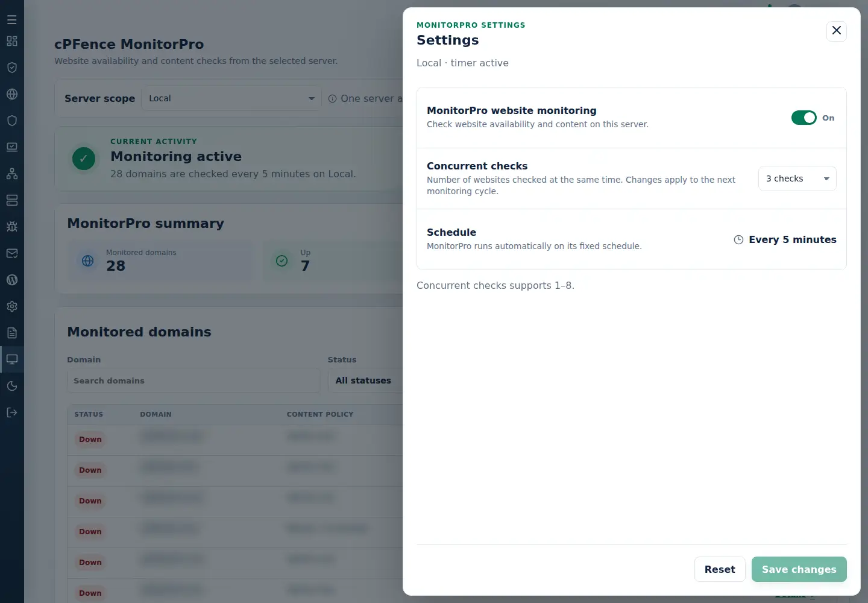868x603 pixels.
Task: Click the mail envelope sidebar icon
Action: tap(12, 253)
